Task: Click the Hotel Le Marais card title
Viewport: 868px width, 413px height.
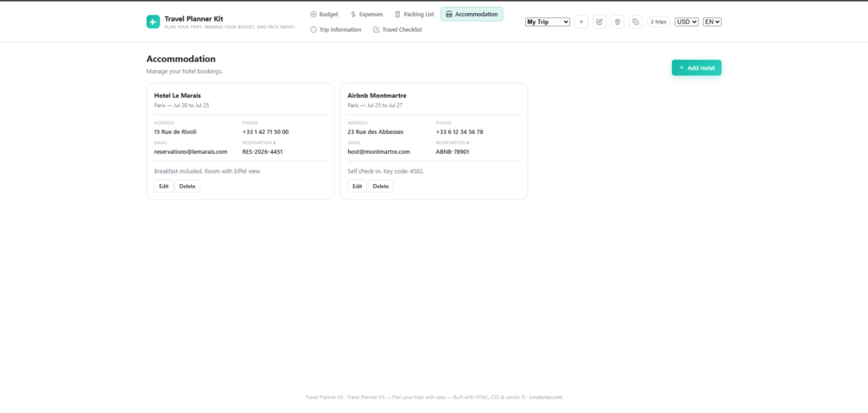Action: pos(177,95)
